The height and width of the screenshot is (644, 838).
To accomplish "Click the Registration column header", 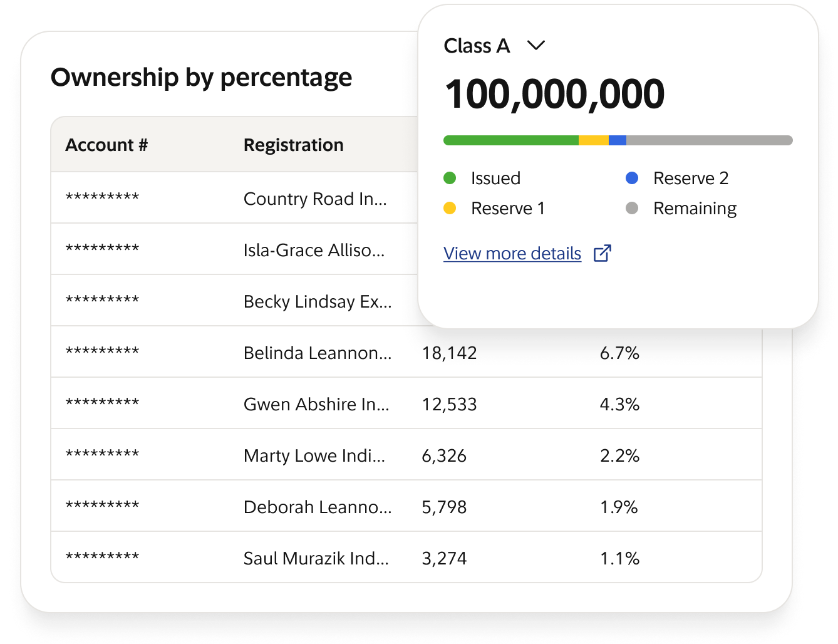I will (293, 145).
